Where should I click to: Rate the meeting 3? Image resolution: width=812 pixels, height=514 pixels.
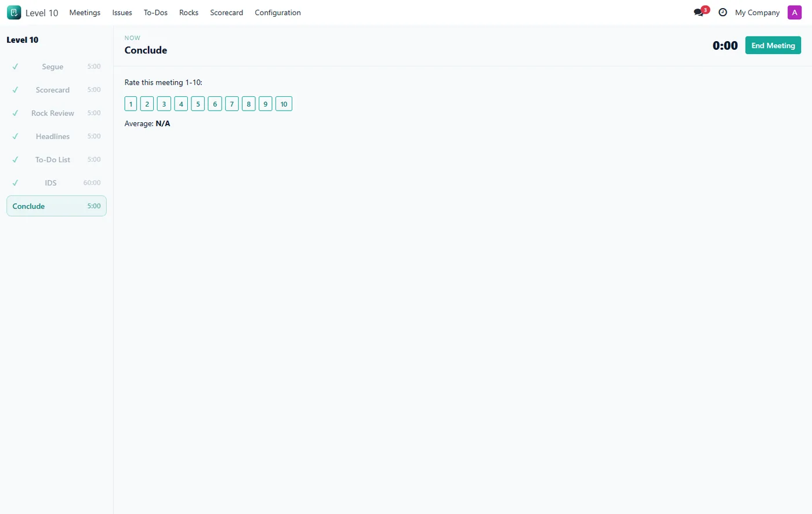coord(164,104)
